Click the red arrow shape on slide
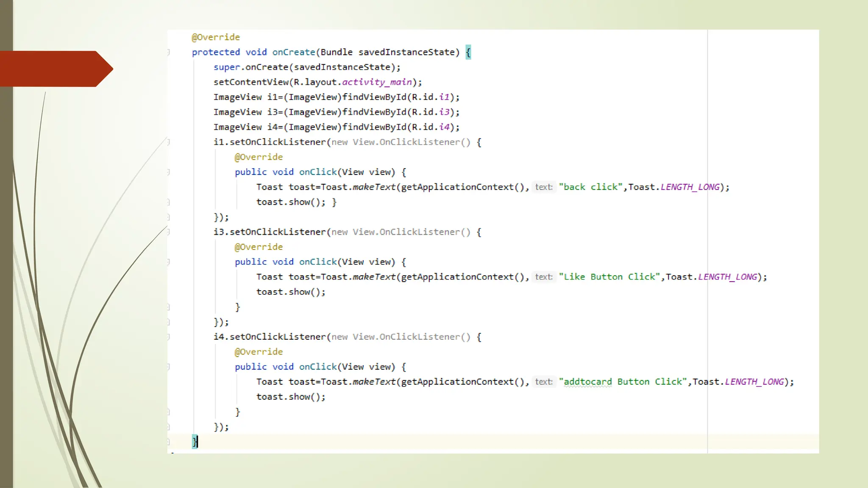 point(55,69)
